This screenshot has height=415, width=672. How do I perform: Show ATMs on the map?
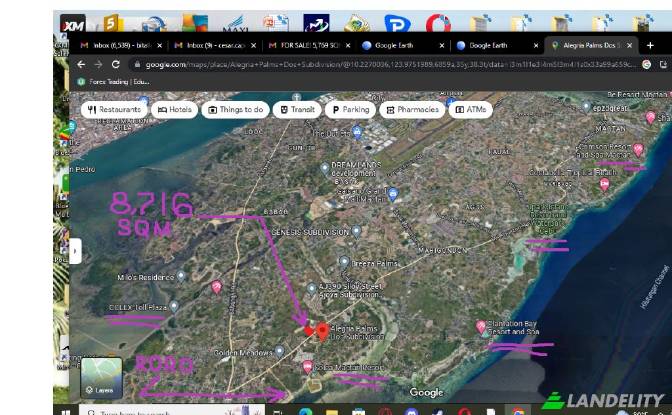(472, 109)
